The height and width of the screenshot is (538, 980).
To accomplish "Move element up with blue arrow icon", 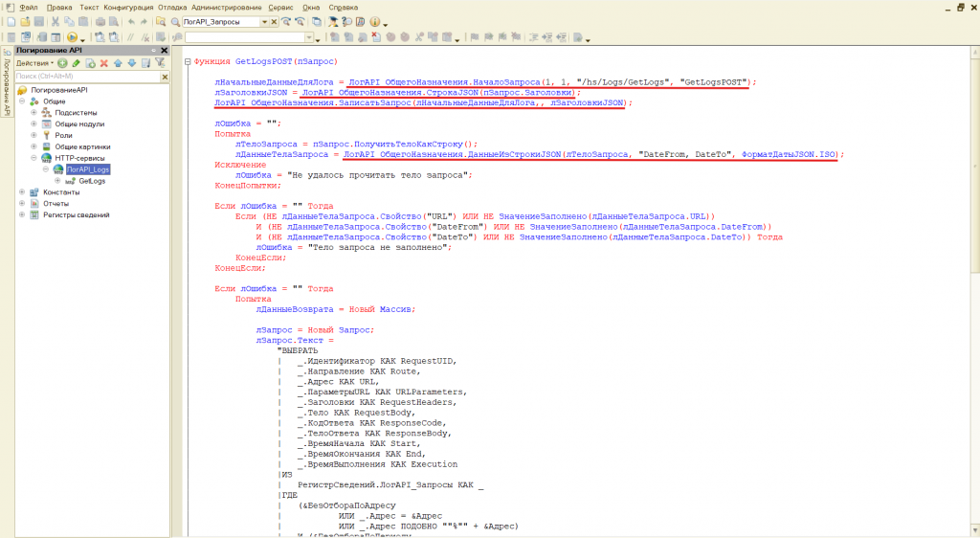I will pos(118,63).
